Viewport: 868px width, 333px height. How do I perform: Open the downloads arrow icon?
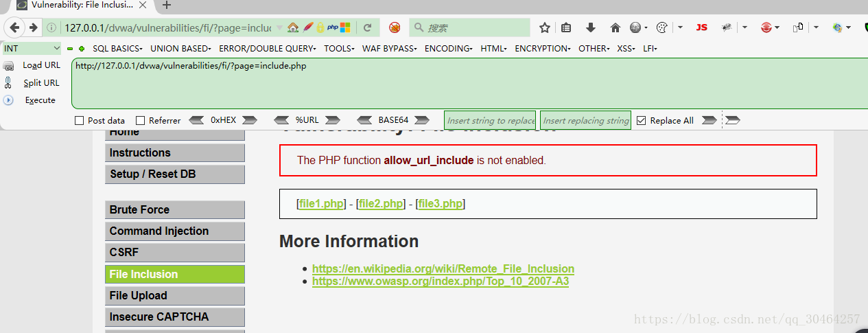click(x=590, y=27)
